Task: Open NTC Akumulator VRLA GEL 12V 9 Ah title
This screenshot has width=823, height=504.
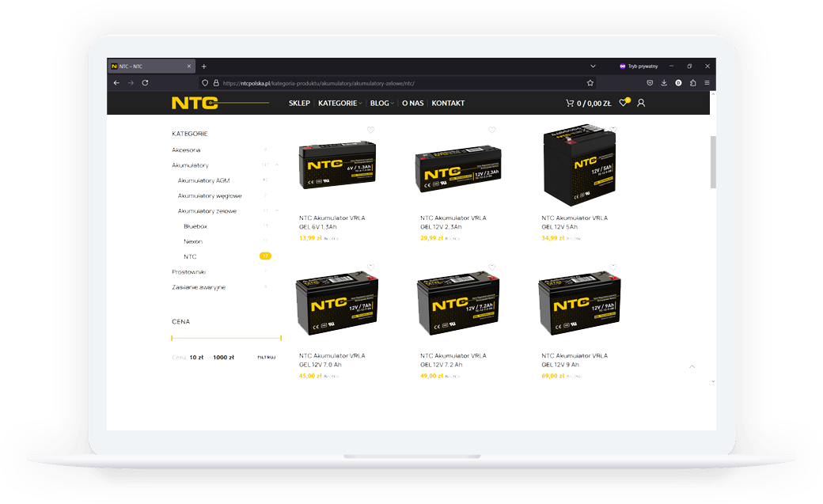Action: [575, 360]
